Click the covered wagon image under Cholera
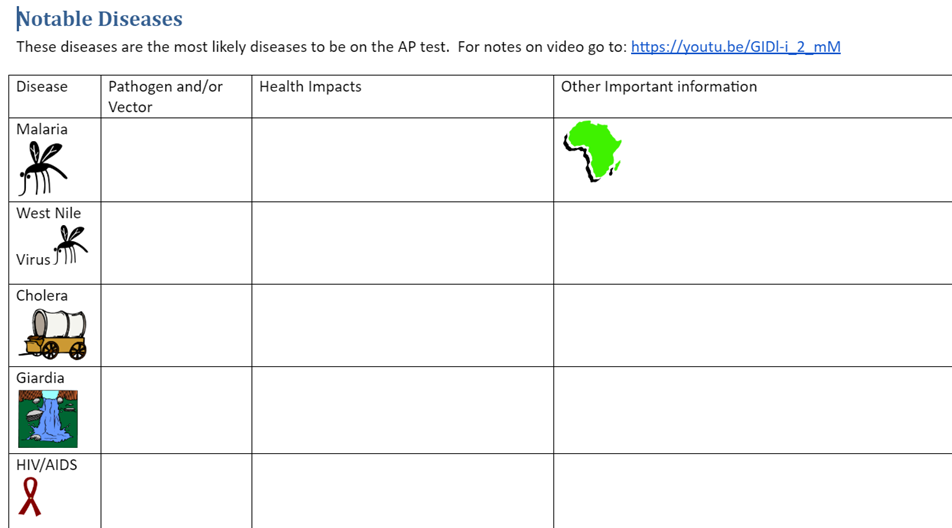952x528 pixels. click(x=54, y=333)
